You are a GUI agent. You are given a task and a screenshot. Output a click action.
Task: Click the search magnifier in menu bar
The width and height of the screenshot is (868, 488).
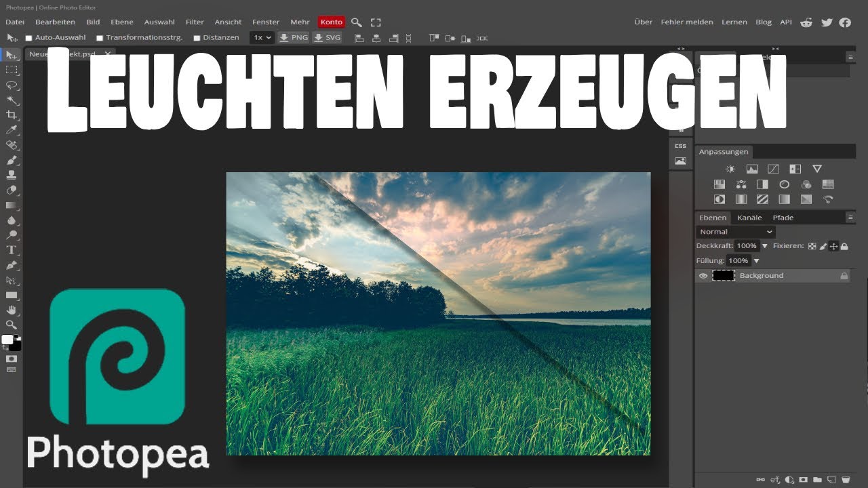tap(357, 22)
